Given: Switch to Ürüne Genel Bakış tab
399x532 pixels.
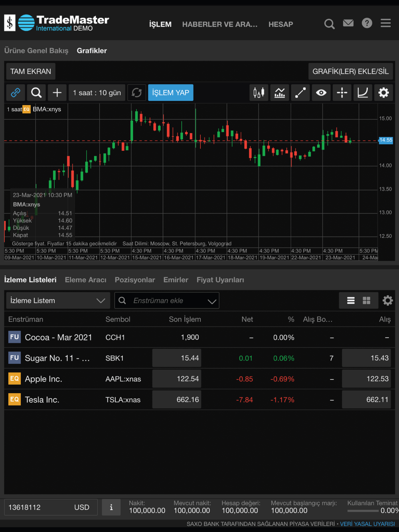Looking at the screenshot, I should click(x=36, y=51).
